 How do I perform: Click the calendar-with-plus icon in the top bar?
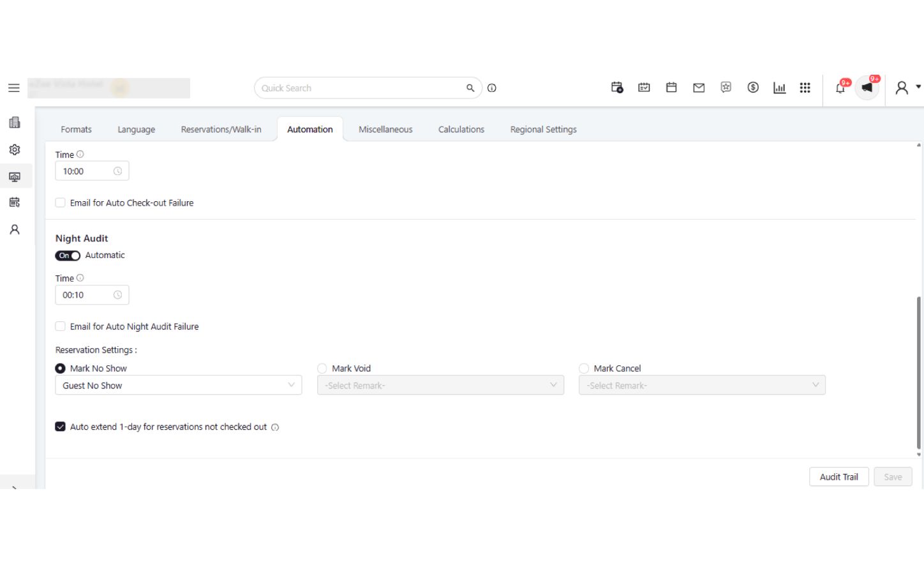[x=617, y=87]
